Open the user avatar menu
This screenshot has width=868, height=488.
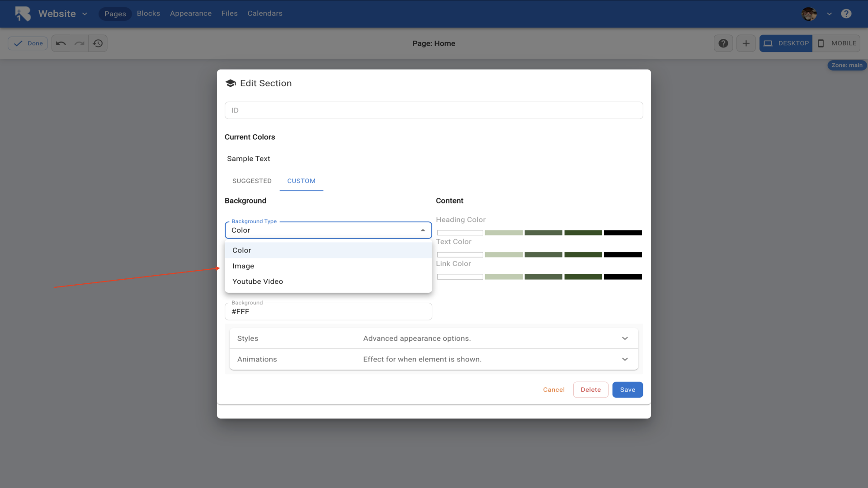pos(809,14)
